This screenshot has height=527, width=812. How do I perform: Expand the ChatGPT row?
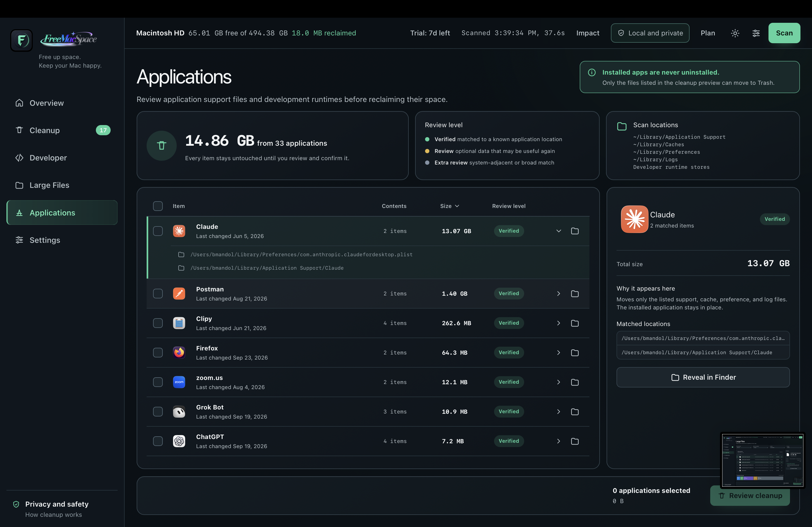(x=559, y=441)
